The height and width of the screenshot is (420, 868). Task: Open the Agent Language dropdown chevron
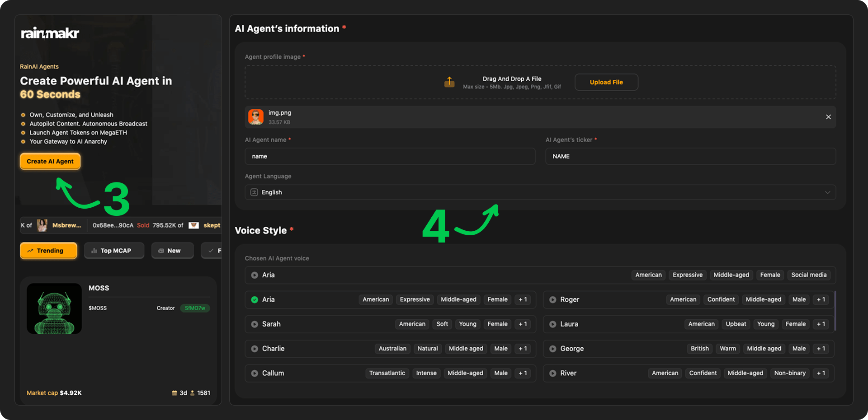point(827,192)
